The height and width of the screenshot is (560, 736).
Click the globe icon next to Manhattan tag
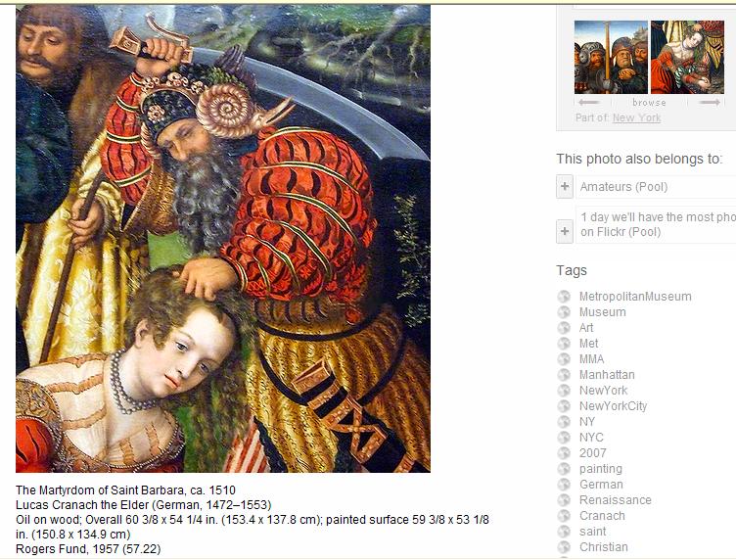[x=564, y=375]
